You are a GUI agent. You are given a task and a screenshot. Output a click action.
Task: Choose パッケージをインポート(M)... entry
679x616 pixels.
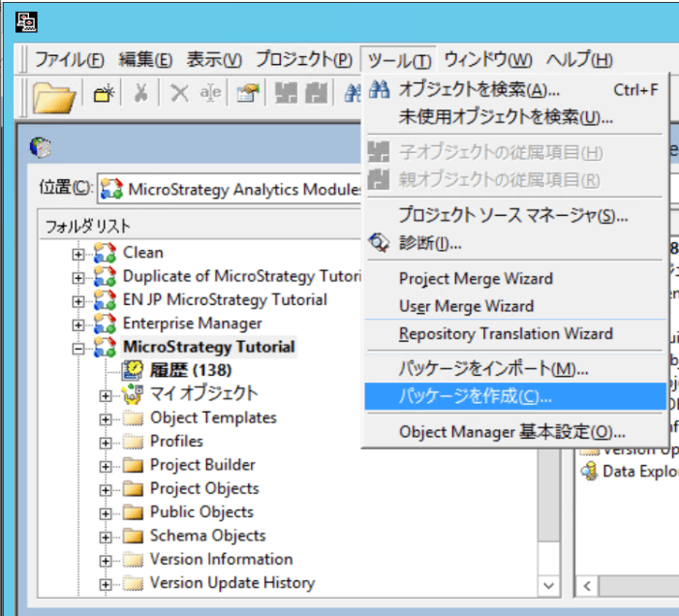click(x=515, y=369)
